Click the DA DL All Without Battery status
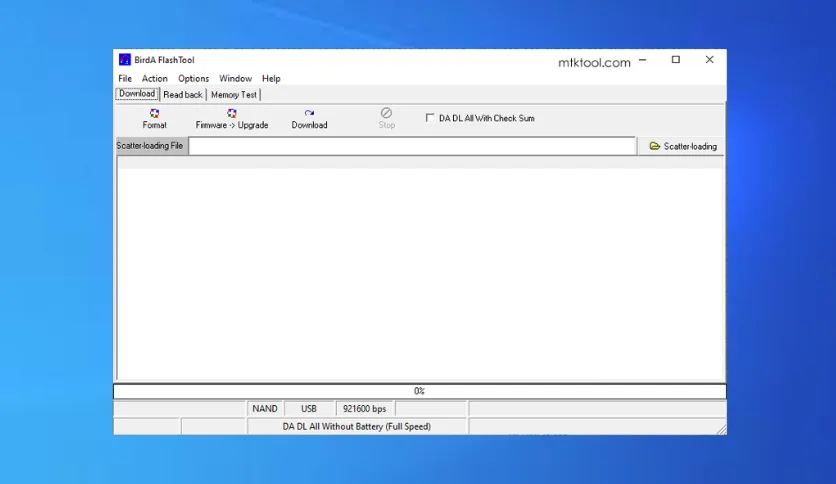This screenshot has height=484, width=836. [x=357, y=426]
